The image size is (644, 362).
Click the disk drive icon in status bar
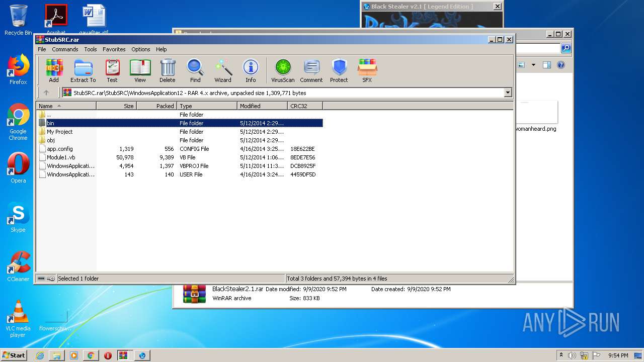tap(41, 279)
